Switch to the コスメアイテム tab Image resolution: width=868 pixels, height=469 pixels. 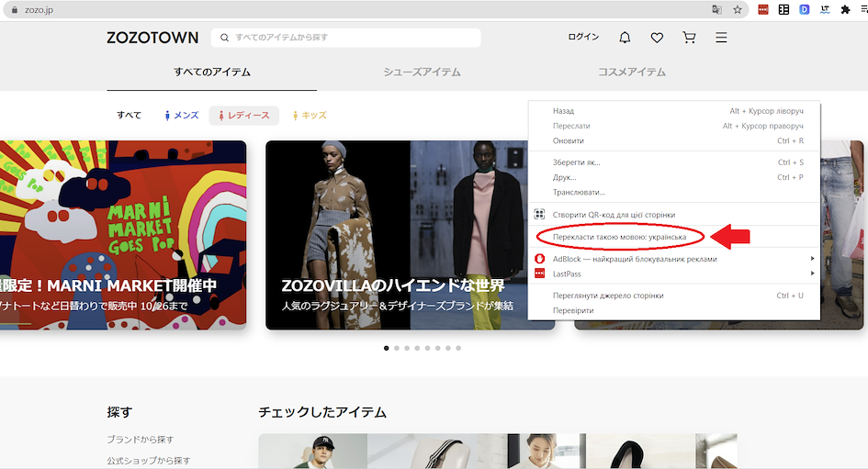632,72
